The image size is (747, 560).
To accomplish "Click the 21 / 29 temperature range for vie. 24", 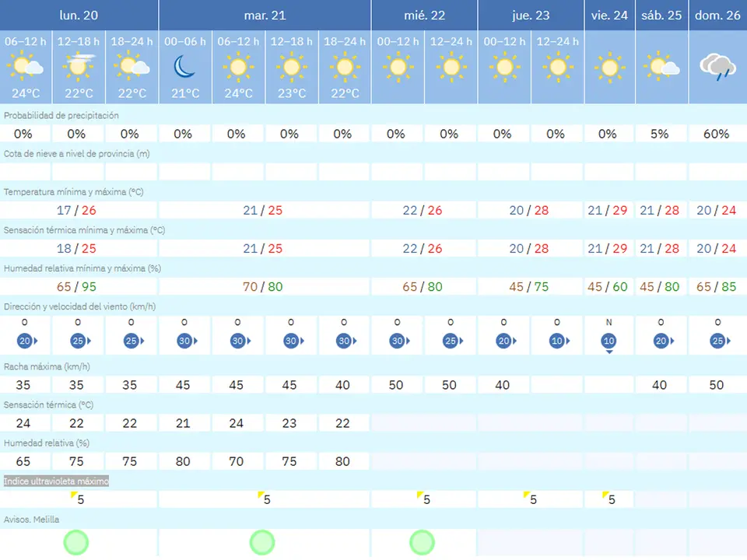I will pos(608,210).
